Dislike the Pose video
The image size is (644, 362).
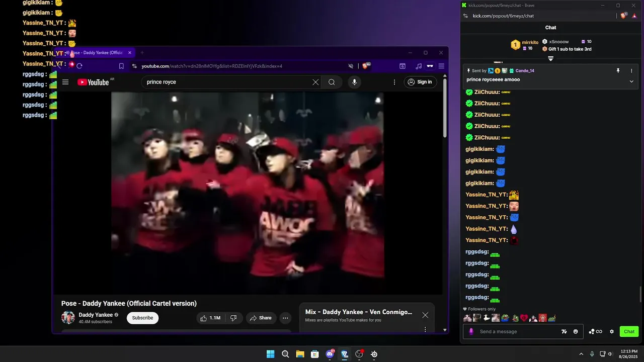click(x=233, y=318)
